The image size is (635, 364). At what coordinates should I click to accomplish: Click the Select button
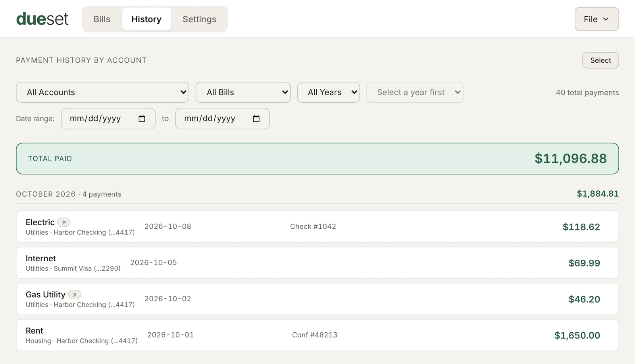600,60
